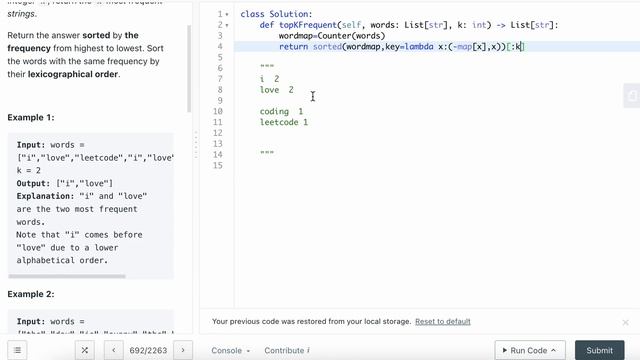Screen dimensions: 640x360
Task: Click 'lexicographical order' bold text
Action: (73, 74)
